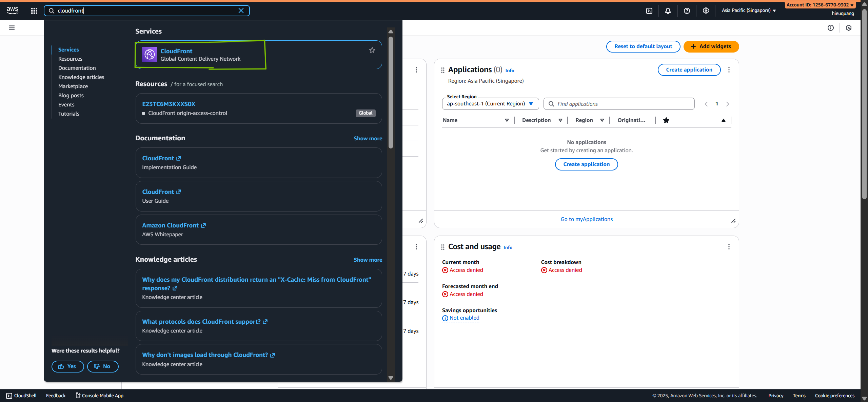The image size is (868, 402).
Task: Click the AWS logo home icon
Action: click(x=13, y=10)
